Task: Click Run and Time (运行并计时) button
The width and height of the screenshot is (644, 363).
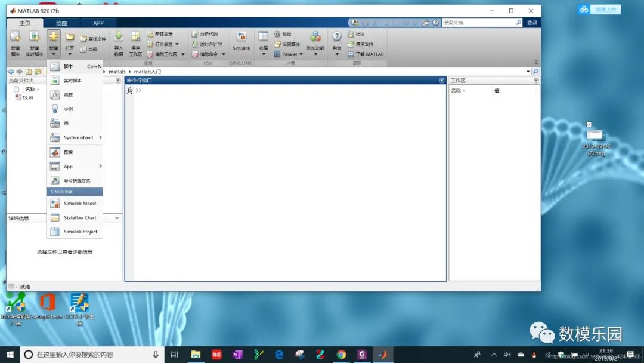Action: point(207,44)
